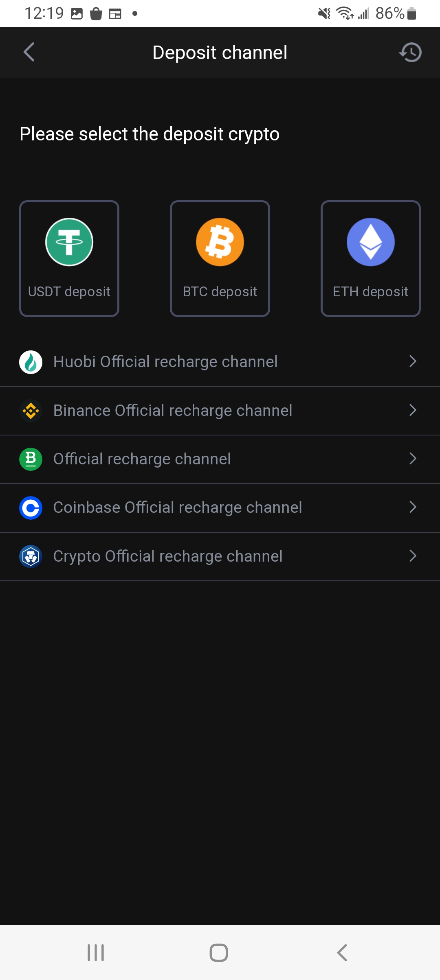Image resolution: width=440 pixels, height=980 pixels.
Task: Open deposit history clock icon
Action: point(410,52)
